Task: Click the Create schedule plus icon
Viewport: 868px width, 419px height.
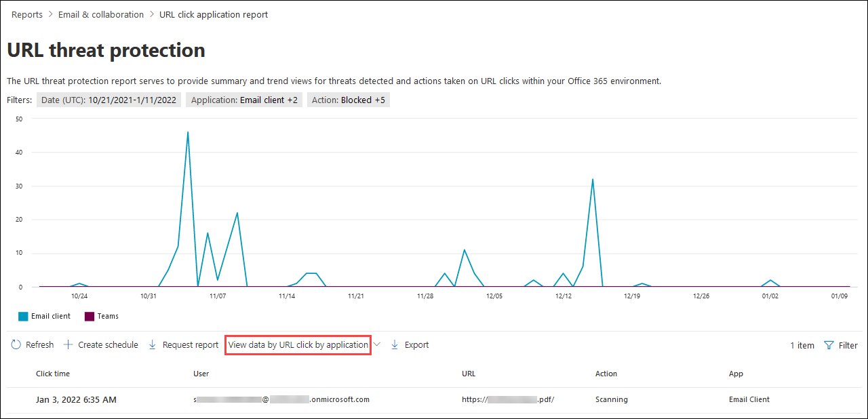Action: click(68, 345)
